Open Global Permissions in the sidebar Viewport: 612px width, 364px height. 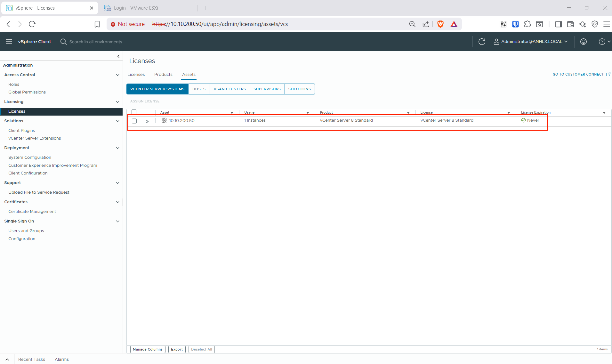(x=27, y=92)
